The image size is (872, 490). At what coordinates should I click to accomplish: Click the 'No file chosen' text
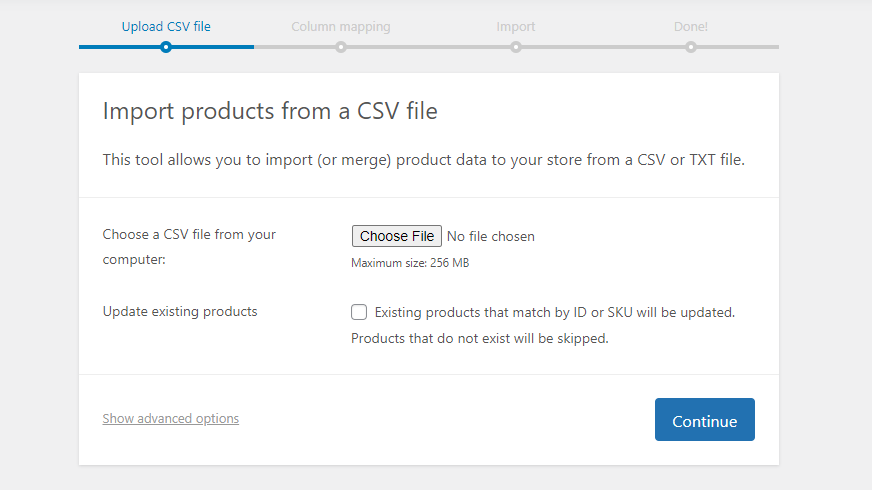pos(491,237)
